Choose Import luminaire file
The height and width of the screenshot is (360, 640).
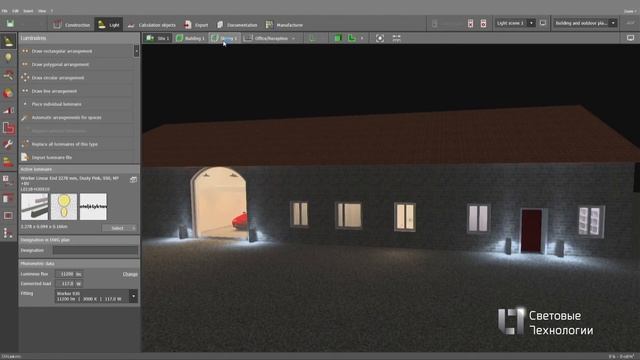pyautogui.click(x=77, y=157)
